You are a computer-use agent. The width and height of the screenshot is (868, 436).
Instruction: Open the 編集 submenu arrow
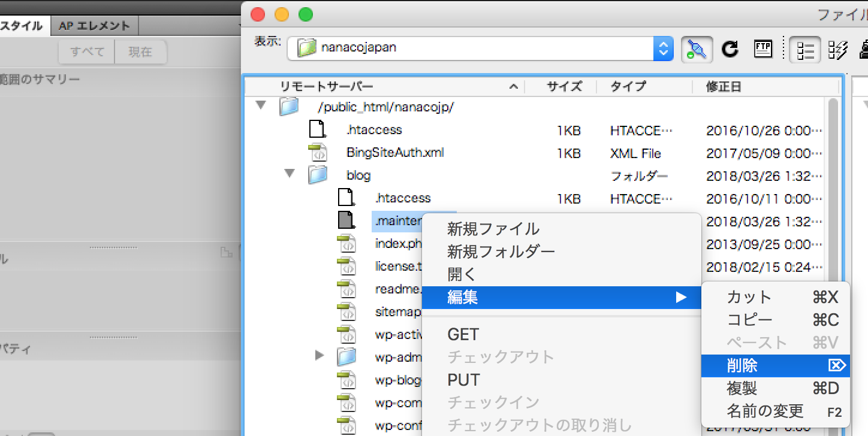tap(680, 297)
